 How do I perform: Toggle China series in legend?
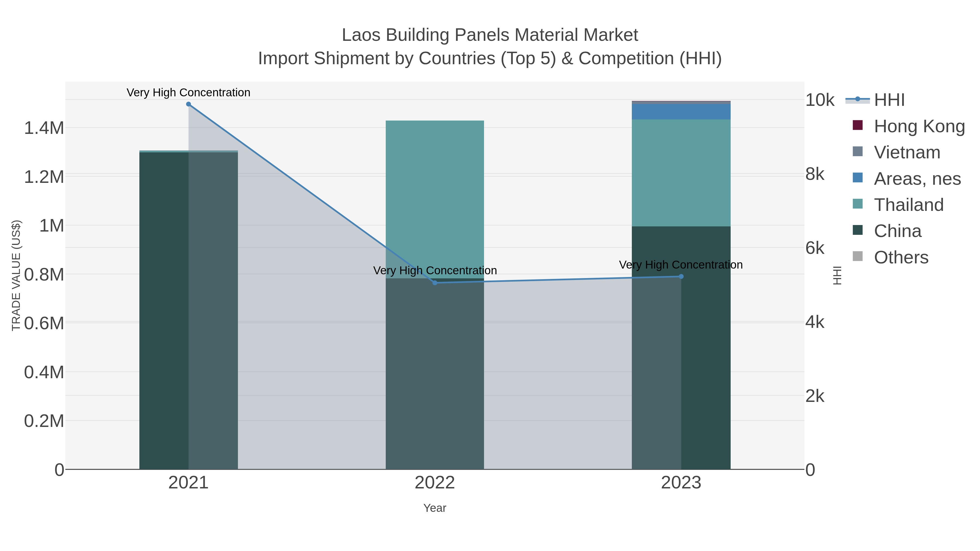(887, 231)
